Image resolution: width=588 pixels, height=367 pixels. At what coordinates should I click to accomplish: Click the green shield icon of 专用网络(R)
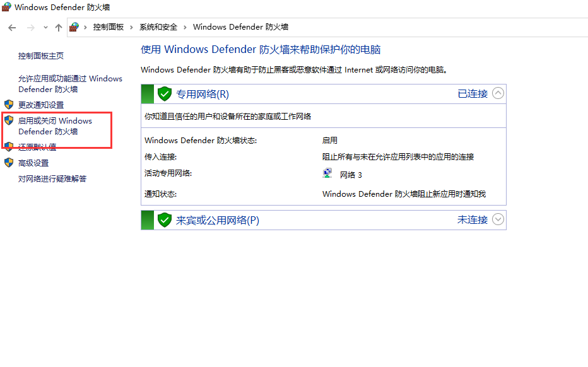(x=164, y=93)
